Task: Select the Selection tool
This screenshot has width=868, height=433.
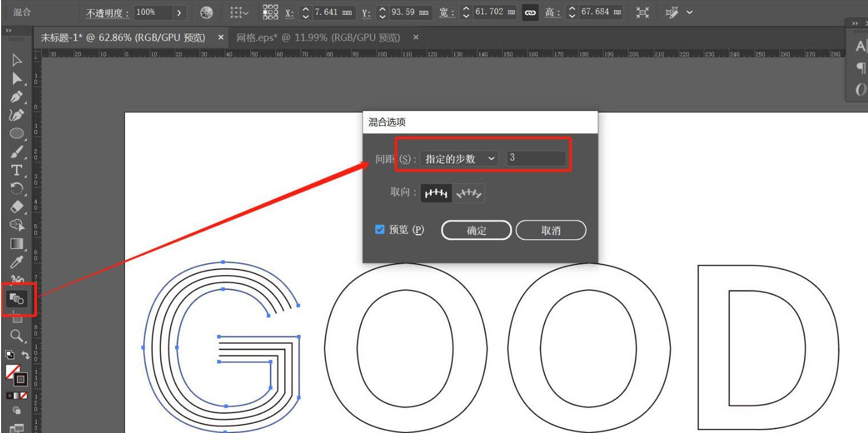Action: (x=15, y=60)
